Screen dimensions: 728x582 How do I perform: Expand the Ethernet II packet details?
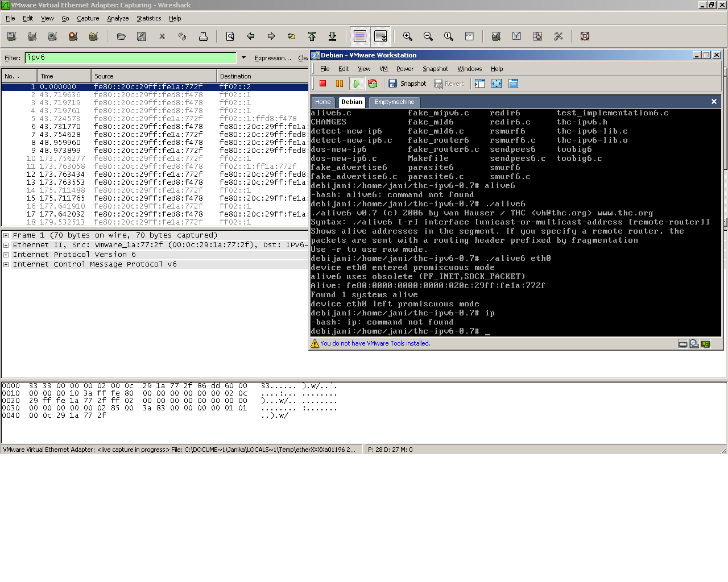(5, 244)
